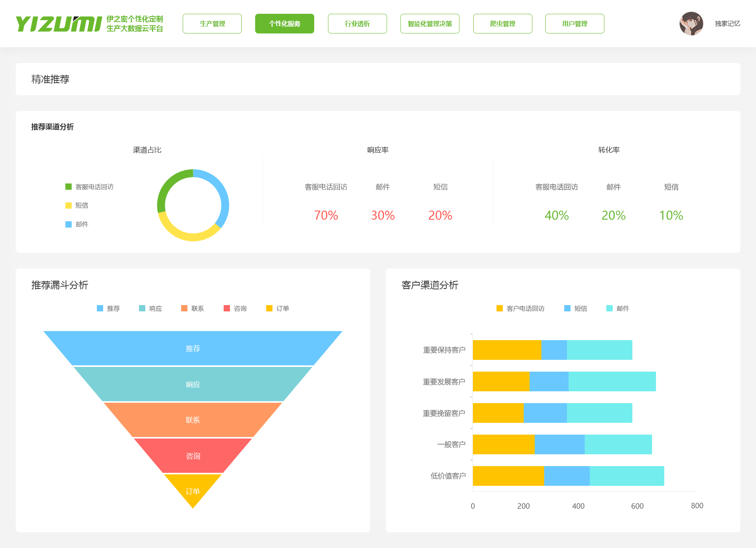
Task: Click the 30% response rate value
Action: [383, 215]
